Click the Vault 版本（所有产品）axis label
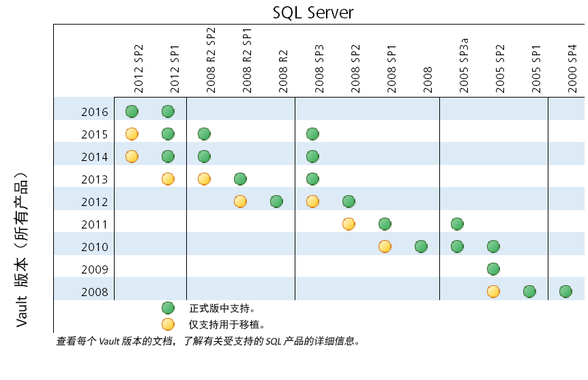 tap(22, 249)
